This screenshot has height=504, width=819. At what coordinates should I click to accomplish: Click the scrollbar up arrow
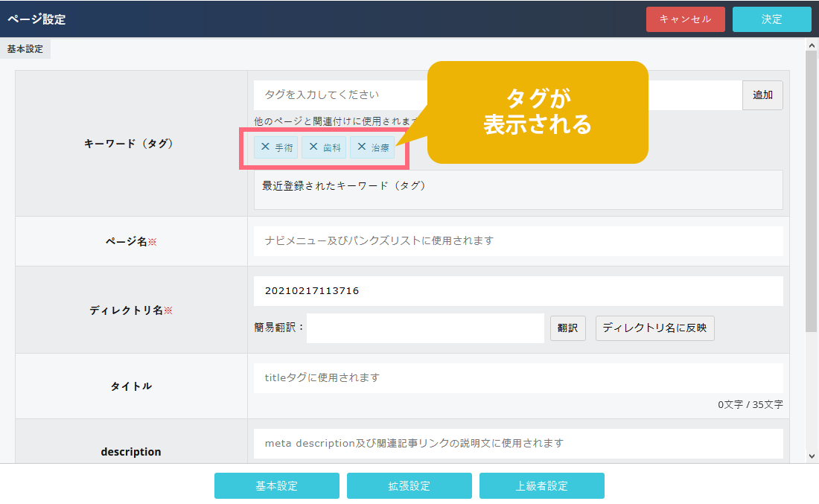pyautogui.click(x=812, y=45)
